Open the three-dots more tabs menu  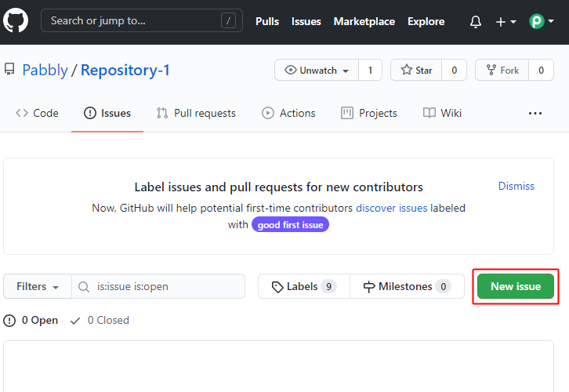[x=535, y=113]
